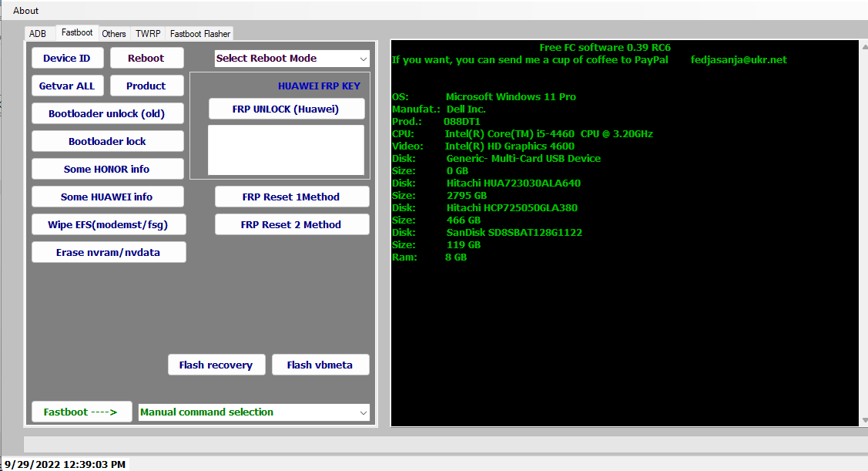Click the Flash vbmeta button
This screenshot has width=868, height=471.
coord(320,365)
